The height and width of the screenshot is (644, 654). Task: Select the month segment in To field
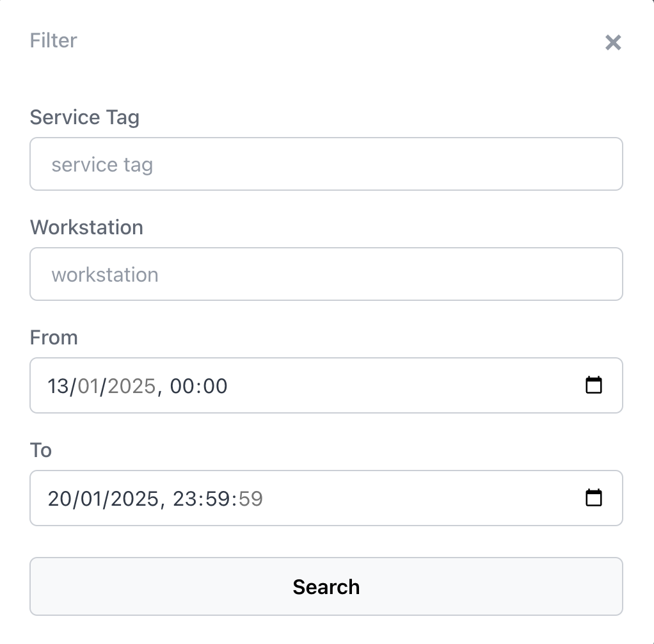pos(93,499)
